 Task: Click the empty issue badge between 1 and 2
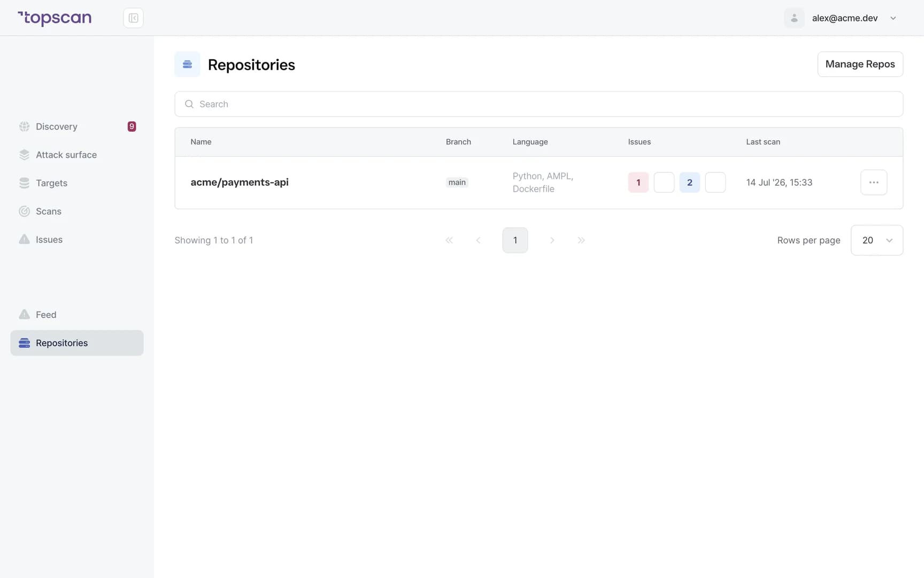(x=664, y=182)
